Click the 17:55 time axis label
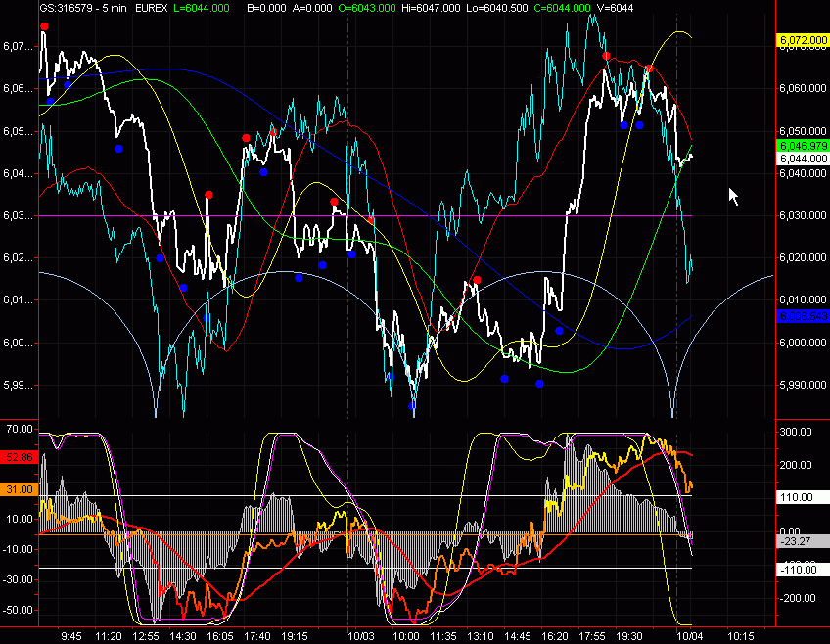 [x=592, y=636]
